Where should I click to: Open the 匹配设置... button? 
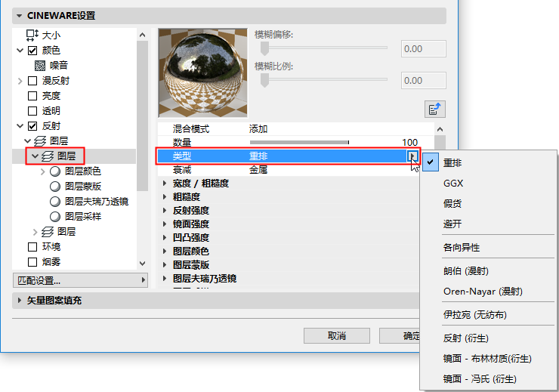click(80, 280)
